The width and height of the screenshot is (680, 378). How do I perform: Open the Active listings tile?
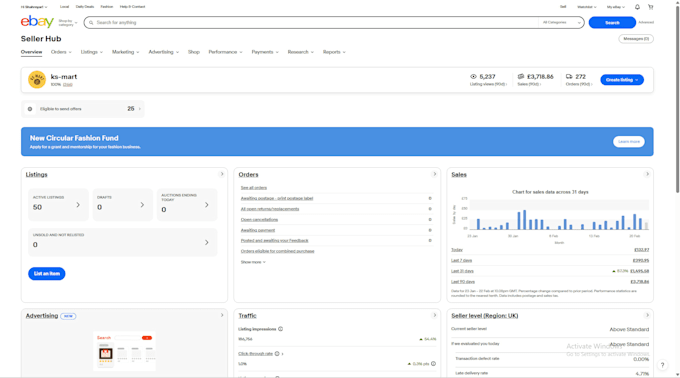click(58, 205)
